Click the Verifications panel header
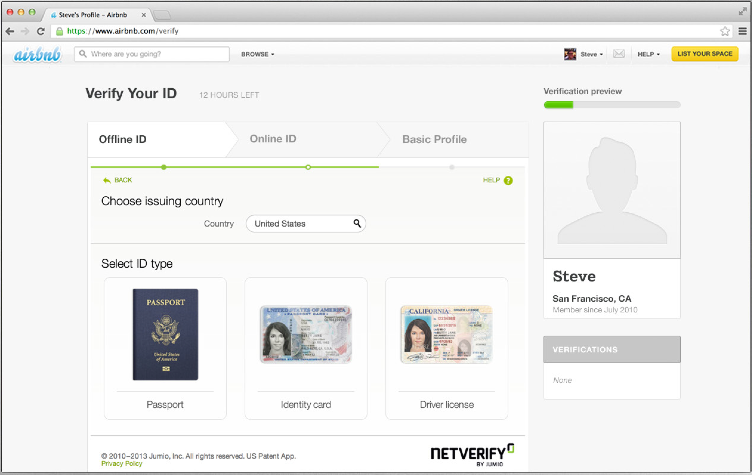Viewport: 752px width, 475px height. pyautogui.click(x=612, y=349)
